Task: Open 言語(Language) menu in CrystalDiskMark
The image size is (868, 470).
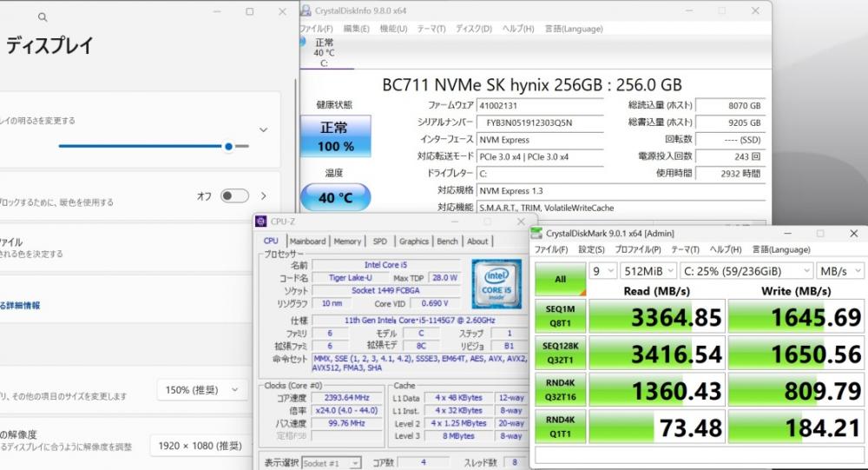Action: (x=780, y=249)
